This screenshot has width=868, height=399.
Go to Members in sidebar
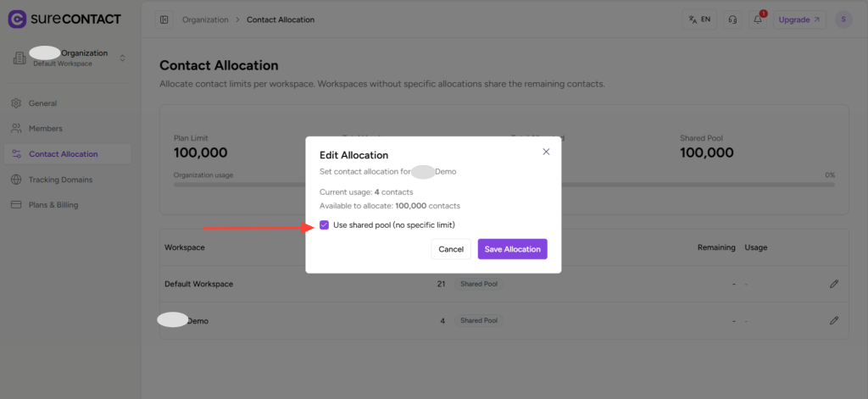(45, 129)
